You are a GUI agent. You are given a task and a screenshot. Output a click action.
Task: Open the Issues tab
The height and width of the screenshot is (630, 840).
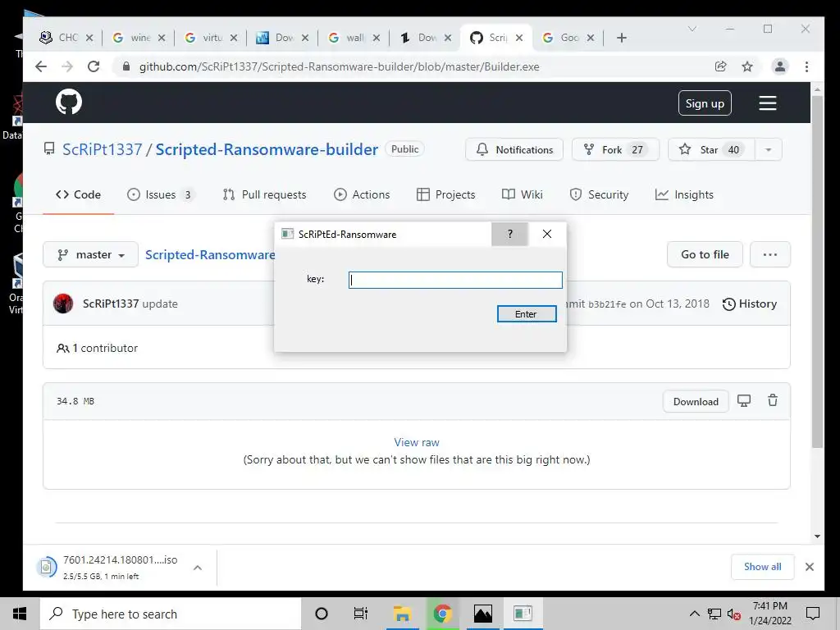[160, 194]
